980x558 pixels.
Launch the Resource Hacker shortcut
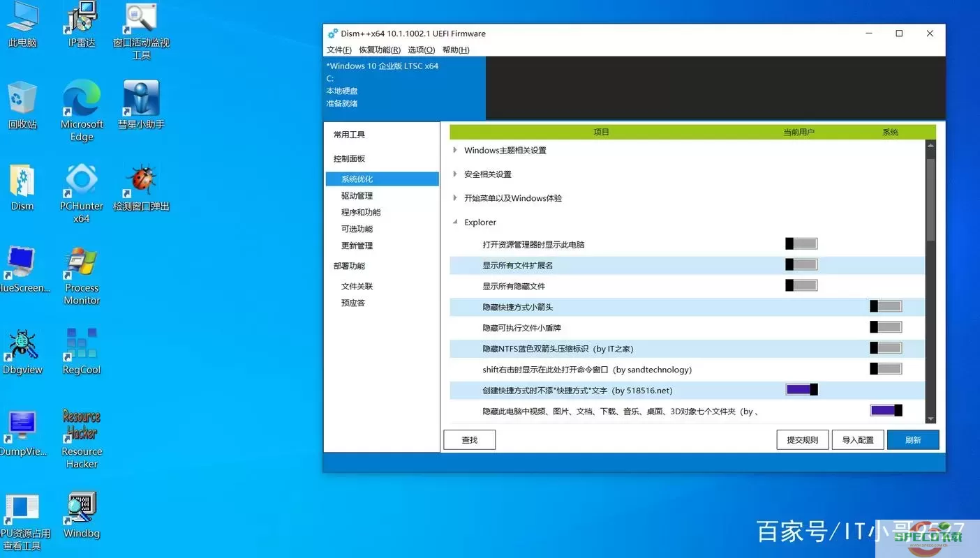(x=82, y=439)
